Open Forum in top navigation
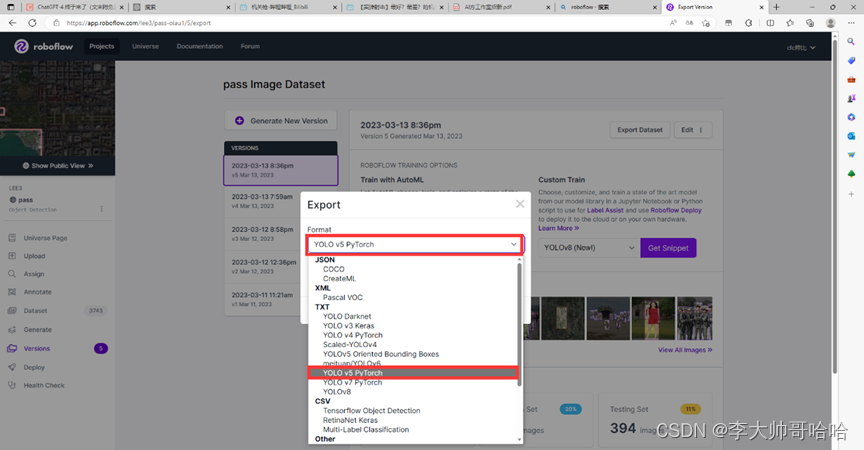This screenshot has height=450, width=864. (x=250, y=46)
